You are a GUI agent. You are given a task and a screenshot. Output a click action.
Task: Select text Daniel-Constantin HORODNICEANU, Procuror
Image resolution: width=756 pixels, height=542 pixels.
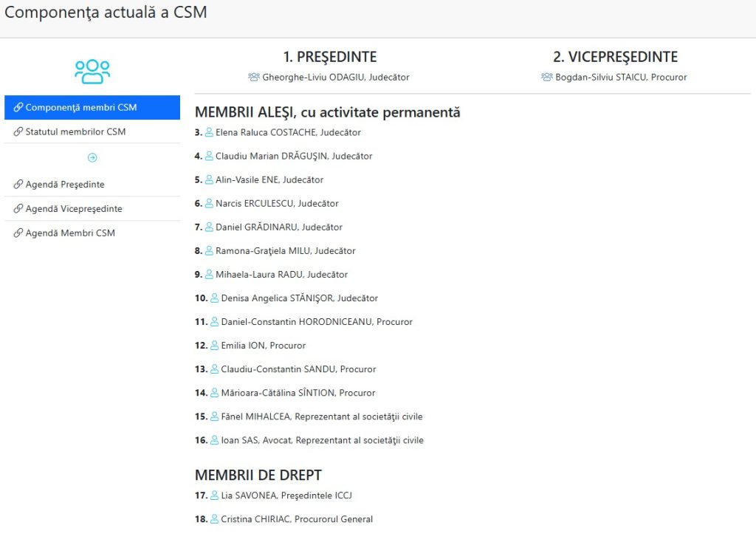[x=317, y=322]
